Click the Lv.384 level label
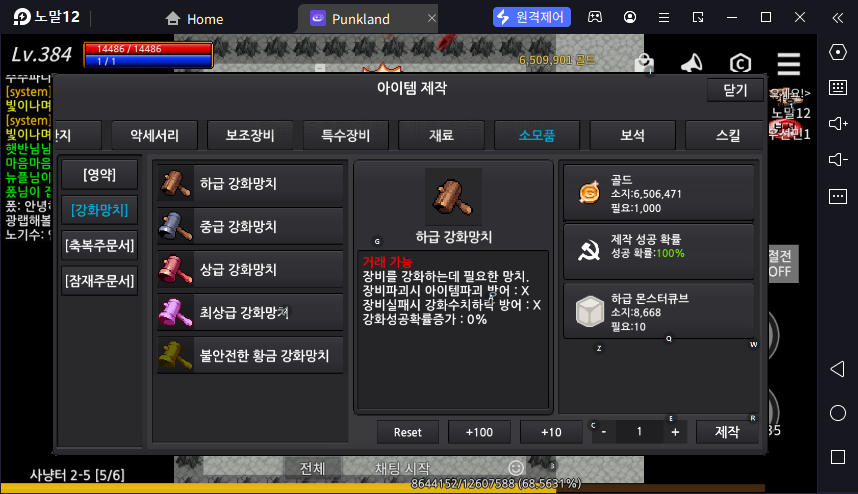This screenshot has height=494, width=858. 42,54
